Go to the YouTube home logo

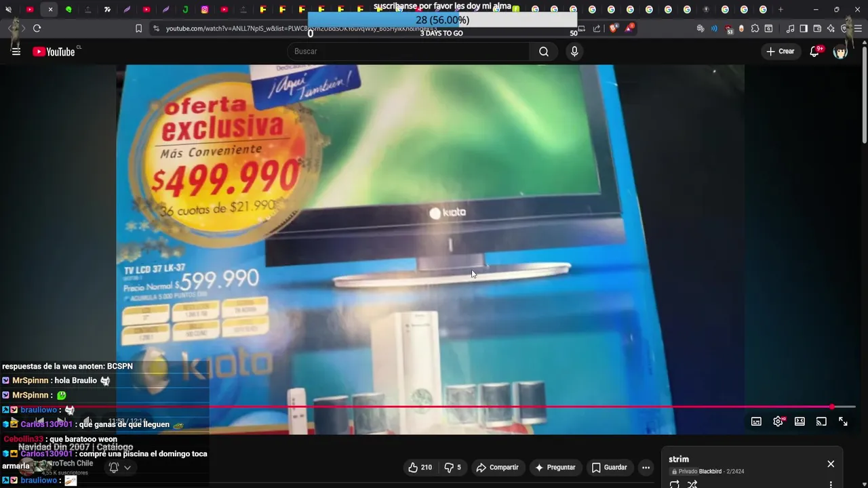click(54, 52)
